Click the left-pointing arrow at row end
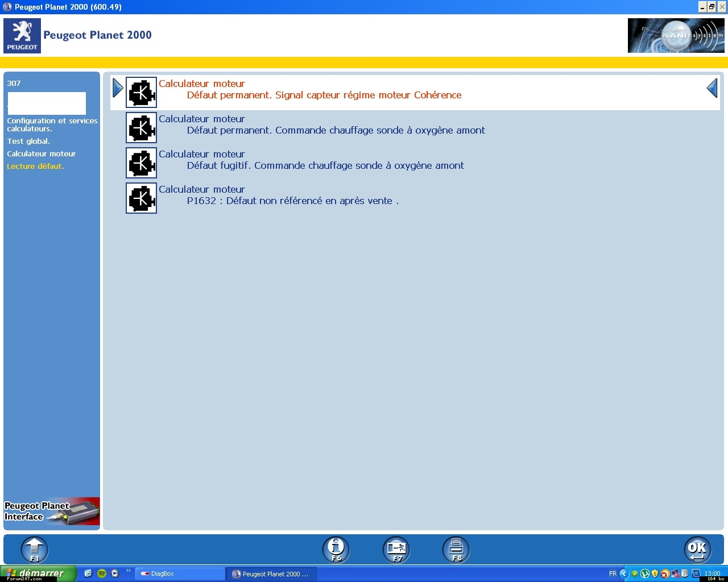The width and height of the screenshot is (728, 582). pos(712,88)
